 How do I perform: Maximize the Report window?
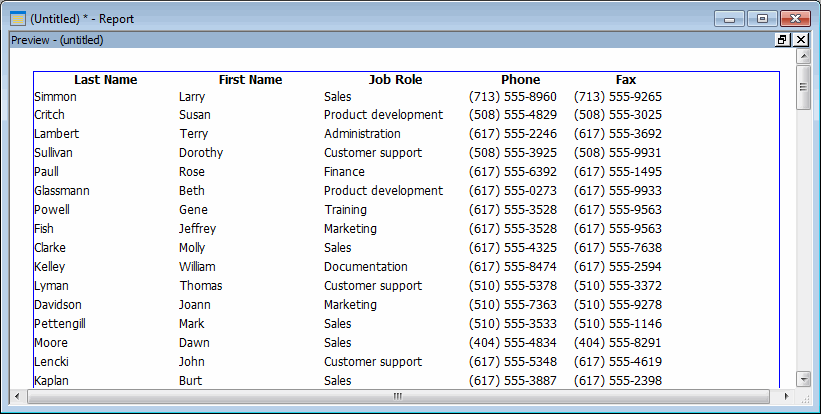click(762, 19)
